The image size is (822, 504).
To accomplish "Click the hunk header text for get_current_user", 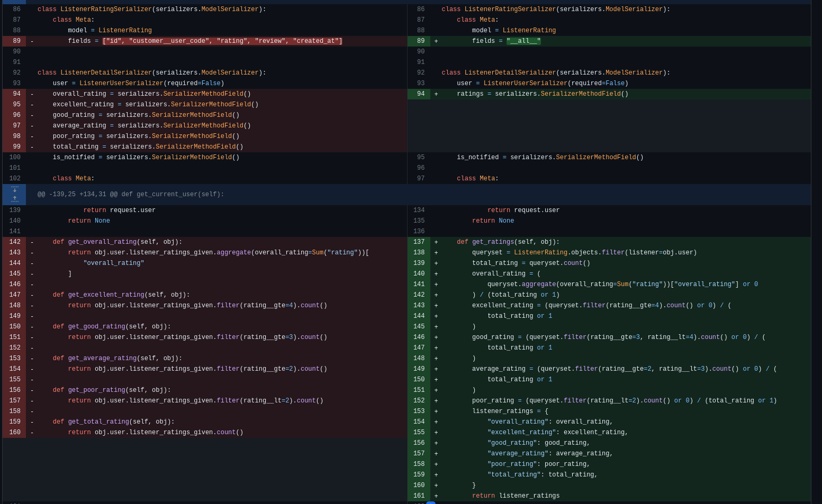I will (131, 195).
